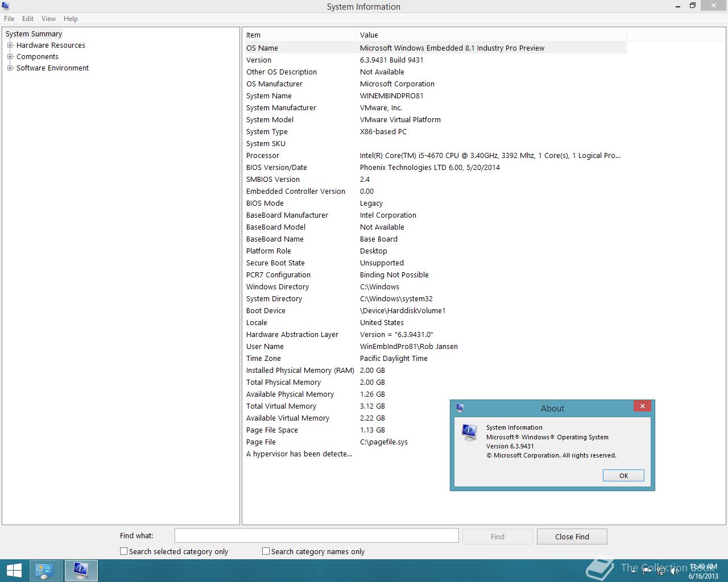Select the BaseBoard Manufacturer row

[436, 215]
